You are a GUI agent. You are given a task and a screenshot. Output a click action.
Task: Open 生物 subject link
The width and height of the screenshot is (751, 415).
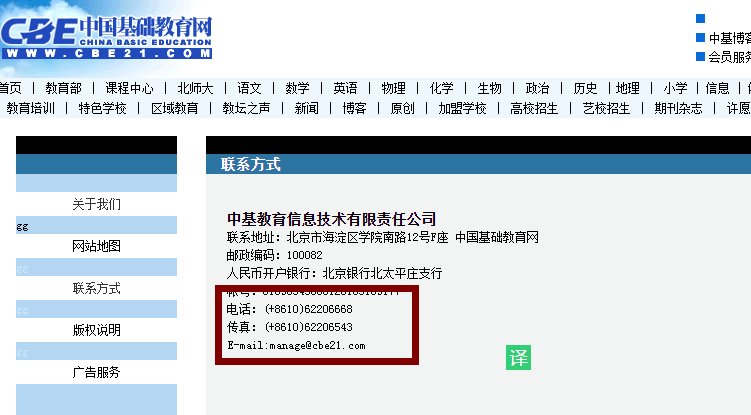(x=489, y=88)
